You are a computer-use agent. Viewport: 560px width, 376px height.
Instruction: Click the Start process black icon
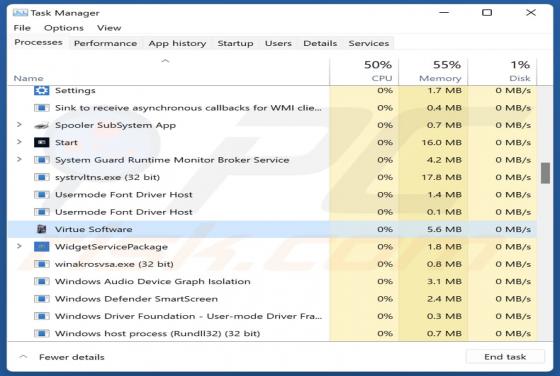[41, 142]
